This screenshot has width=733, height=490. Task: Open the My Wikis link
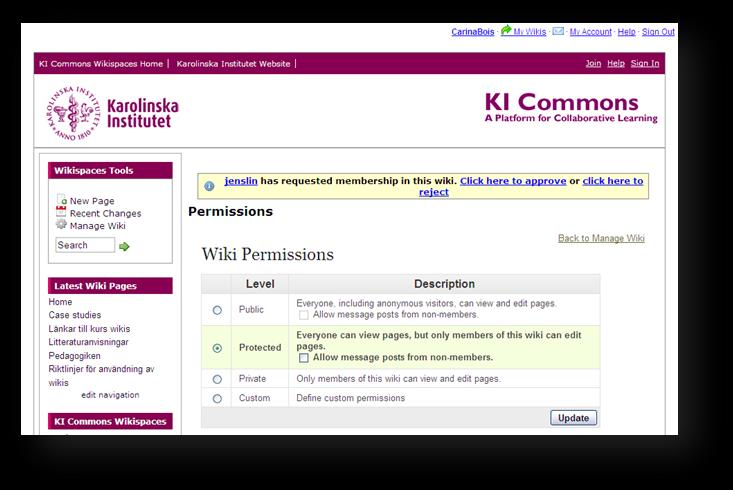530,32
